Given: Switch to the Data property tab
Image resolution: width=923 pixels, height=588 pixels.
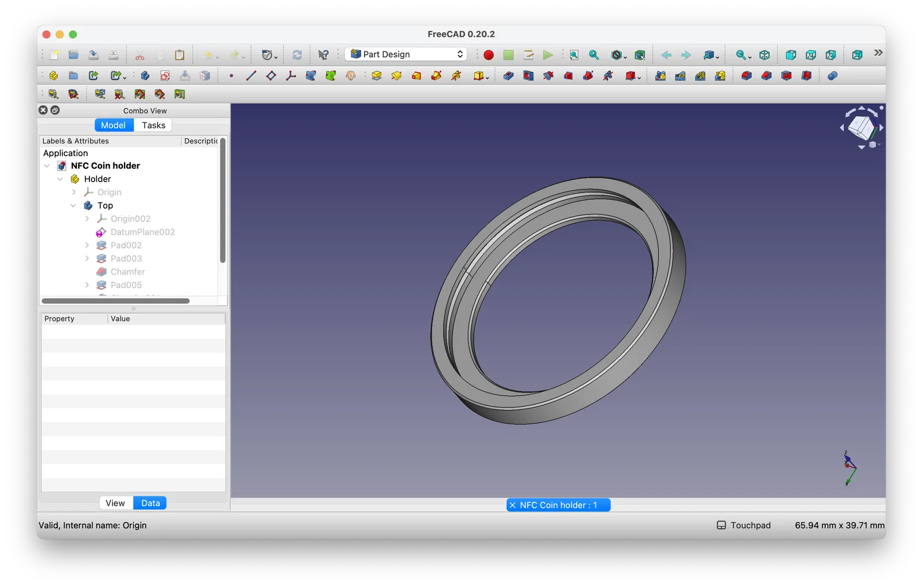Looking at the screenshot, I should 150,503.
